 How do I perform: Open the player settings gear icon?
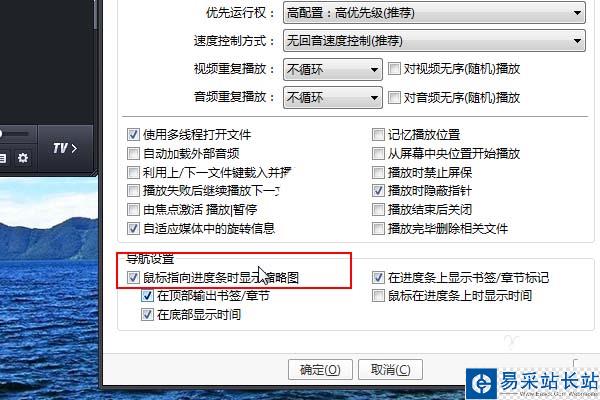point(23,158)
